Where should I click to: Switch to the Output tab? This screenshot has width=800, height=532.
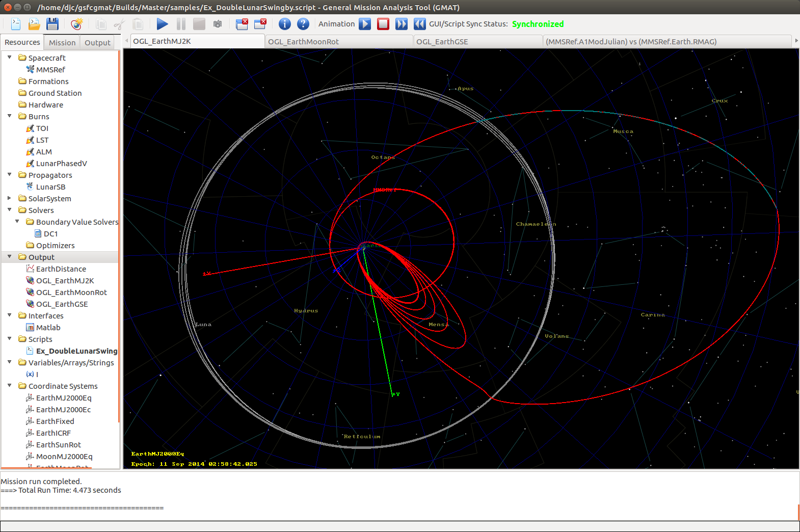pyautogui.click(x=97, y=43)
